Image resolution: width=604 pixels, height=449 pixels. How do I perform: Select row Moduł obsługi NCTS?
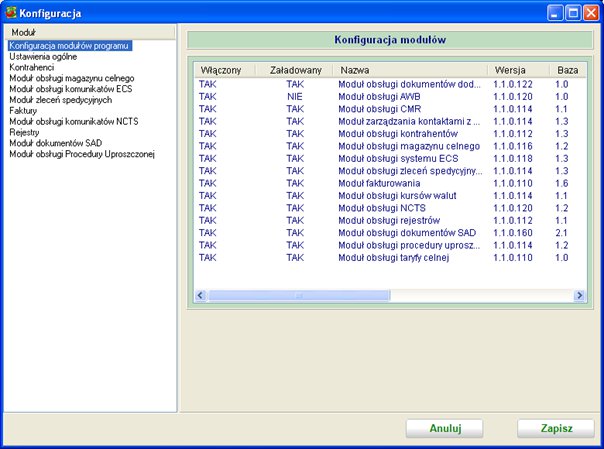[x=390, y=208]
